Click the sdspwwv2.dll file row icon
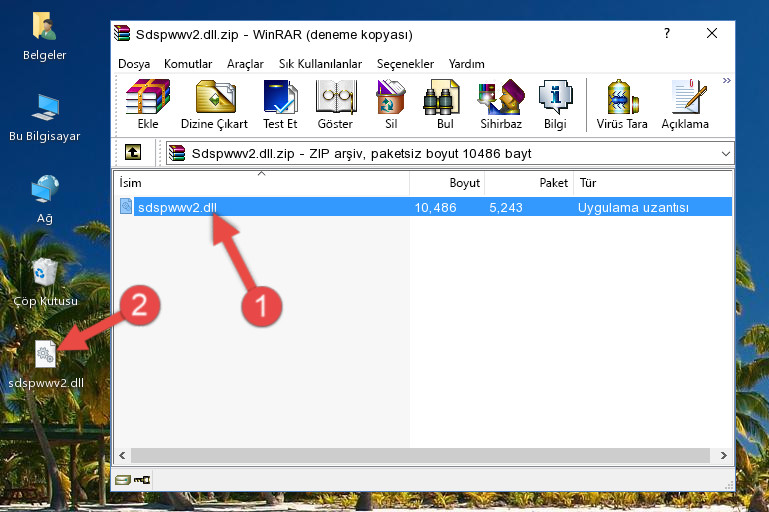This screenshot has width=769, height=512. click(126, 206)
